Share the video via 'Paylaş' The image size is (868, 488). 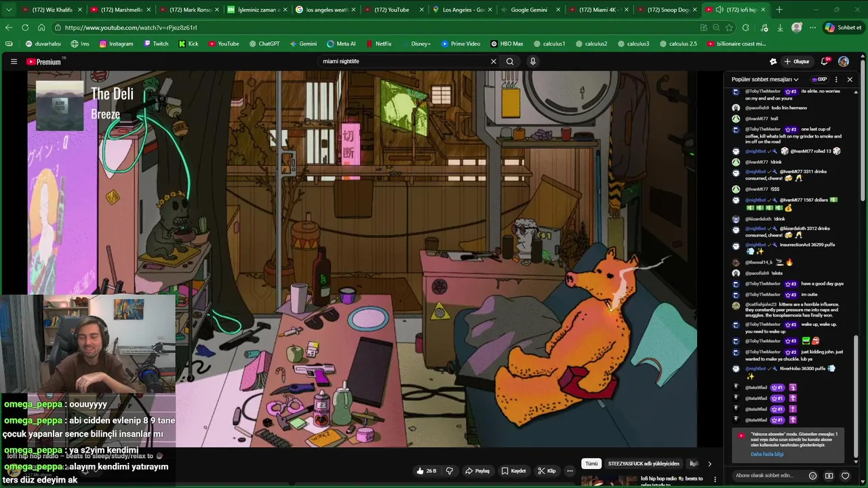coord(477,471)
